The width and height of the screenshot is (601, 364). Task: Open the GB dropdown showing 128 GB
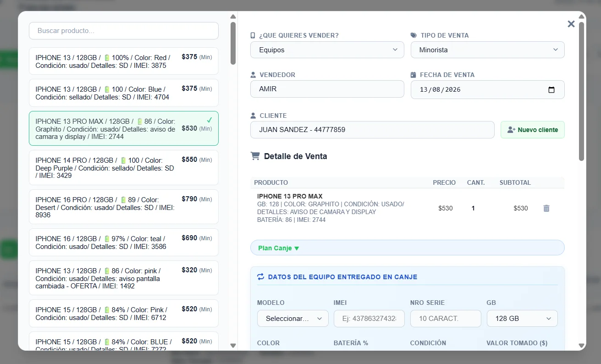[x=522, y=318]
